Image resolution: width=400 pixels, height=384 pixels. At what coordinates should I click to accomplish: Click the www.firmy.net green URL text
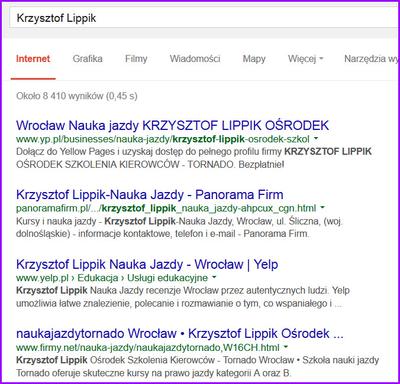pos(148,348)
